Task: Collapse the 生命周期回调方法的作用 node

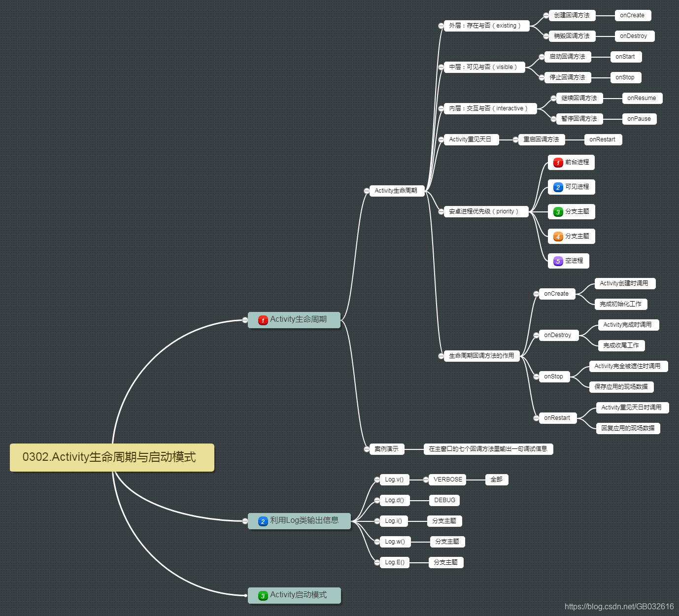Action: coord(441,356)
